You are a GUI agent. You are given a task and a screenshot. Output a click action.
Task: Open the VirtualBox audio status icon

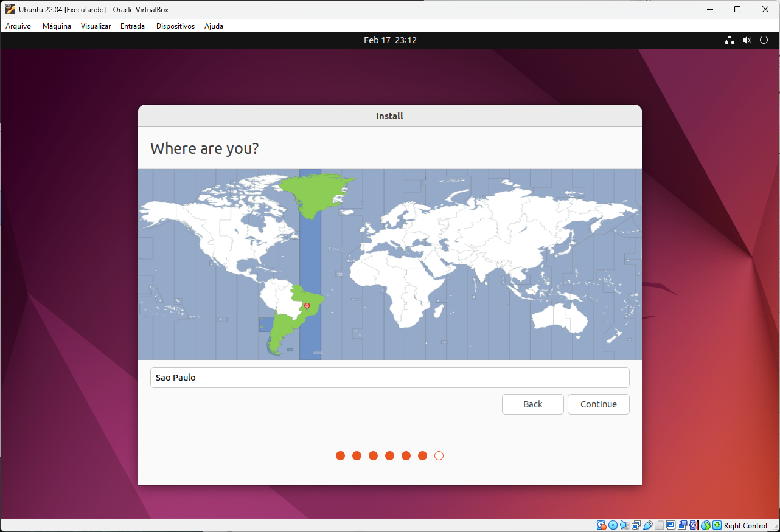coord(624,525)
